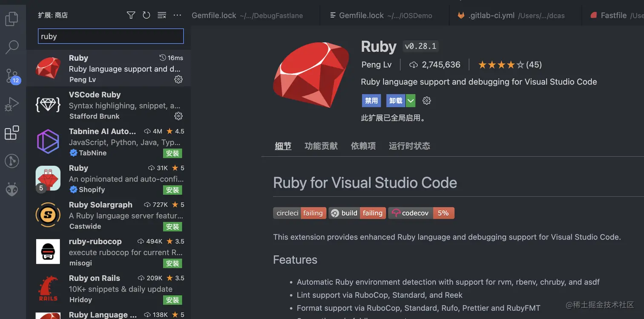Image resolution: width=644 pixels, height=319 pixels.
Task: Click the large Ruby gem logo in details
Action: pos(310,75)
